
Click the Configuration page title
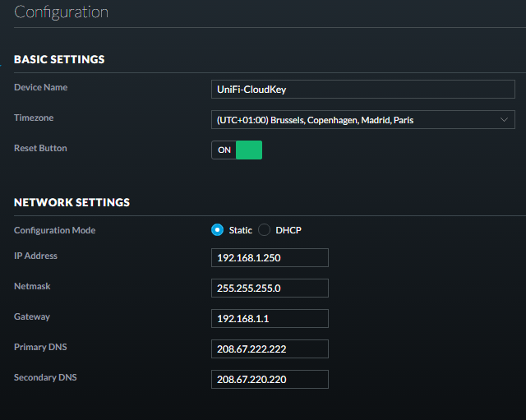click(61, 12)
